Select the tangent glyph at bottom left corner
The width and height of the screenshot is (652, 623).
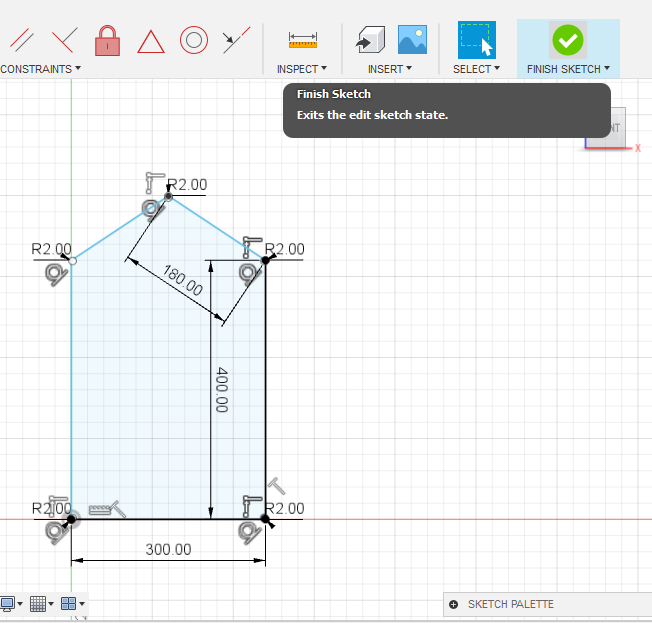pyautogui.click(x=57, y=534)
